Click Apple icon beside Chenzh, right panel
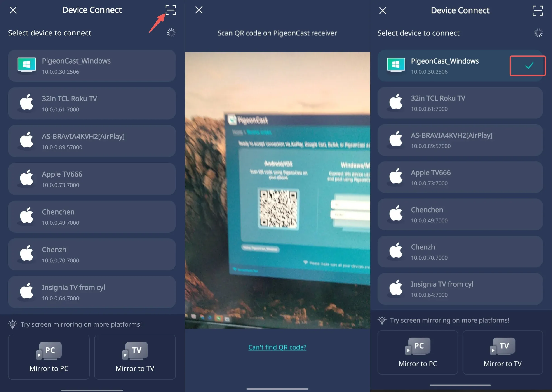This screenshot has width=552, height=392. (396, 250)
